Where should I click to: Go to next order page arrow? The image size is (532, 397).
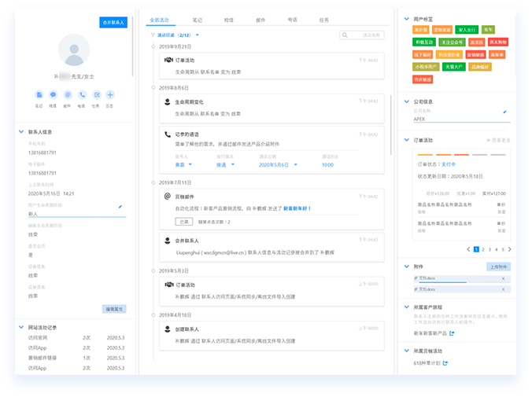(x=510, y=249)
